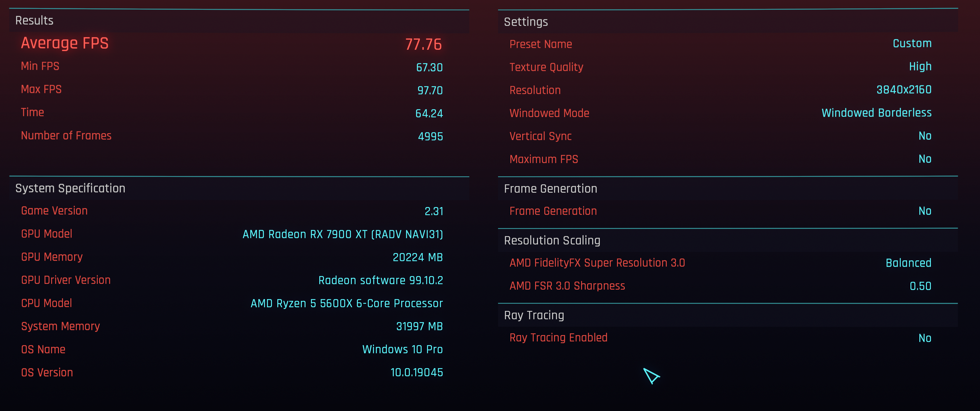This screenshot has width=980, height=411.
Task: Expand the System Specification section
Action: click(70, 188)
